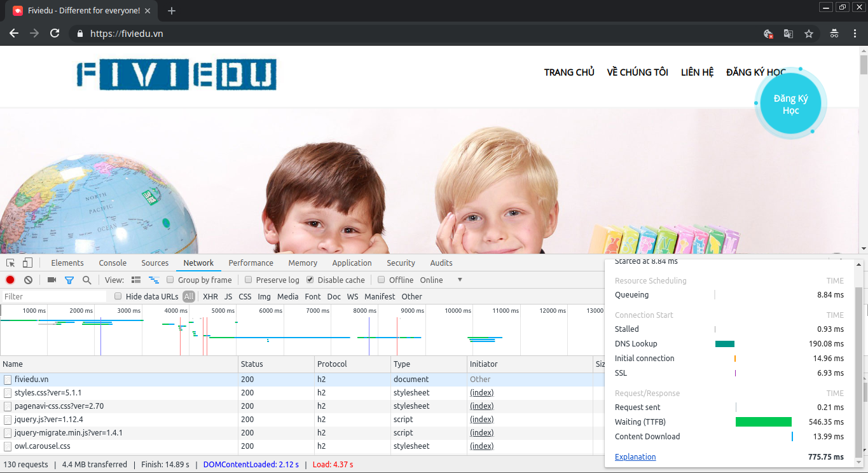Toggle the capture screenshots camera icon
868x473 pixels.
[52, 280]
